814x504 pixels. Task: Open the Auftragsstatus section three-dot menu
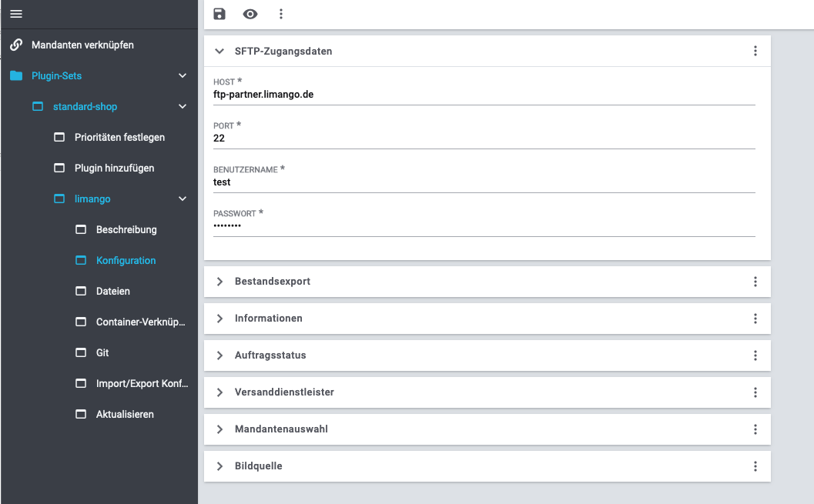755,355
